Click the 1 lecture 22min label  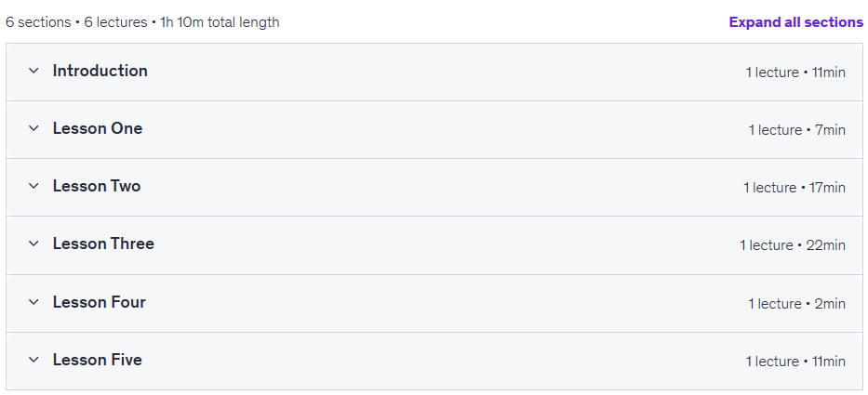click(793, 245)
